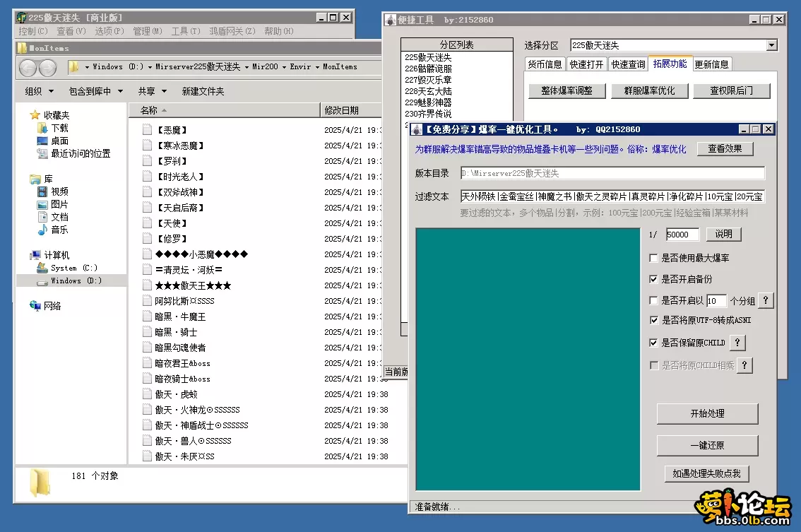
Task: Select the System (C:) drive icon
Action: point(42,268)
